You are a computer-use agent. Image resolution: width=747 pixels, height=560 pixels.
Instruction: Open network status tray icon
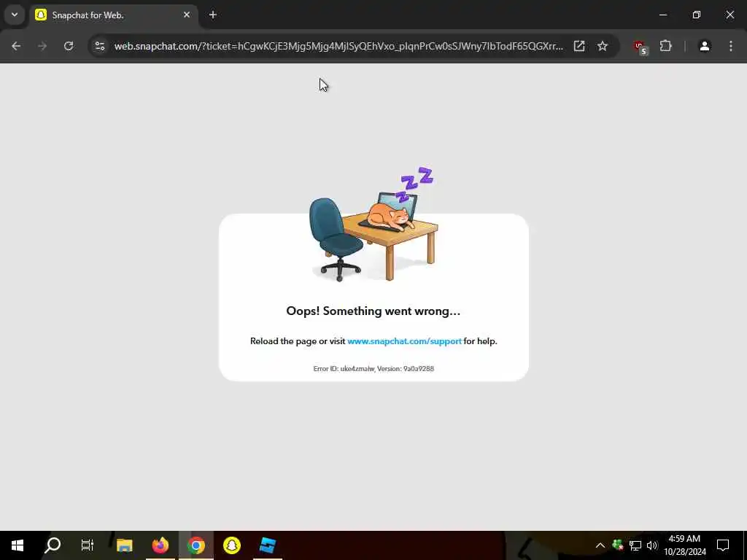tap(635, 545)
